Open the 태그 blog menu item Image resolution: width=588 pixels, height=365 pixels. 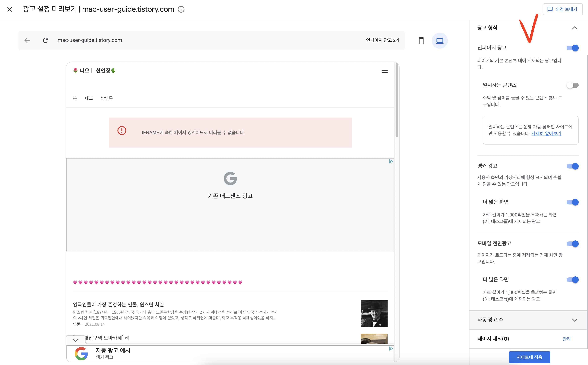[x=89, y=98]
